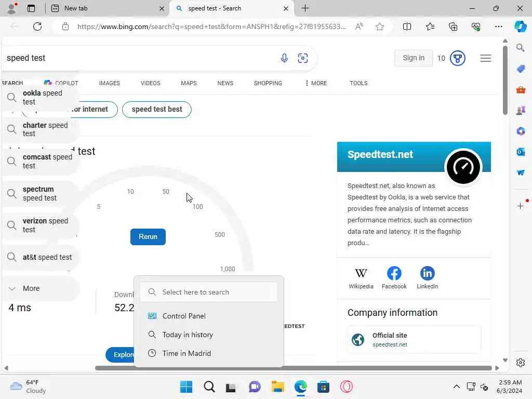The height and width of the screenshot is (399, 532).
Task: Choose spectrum speed test suggestion
Action: tap(41, 193)
